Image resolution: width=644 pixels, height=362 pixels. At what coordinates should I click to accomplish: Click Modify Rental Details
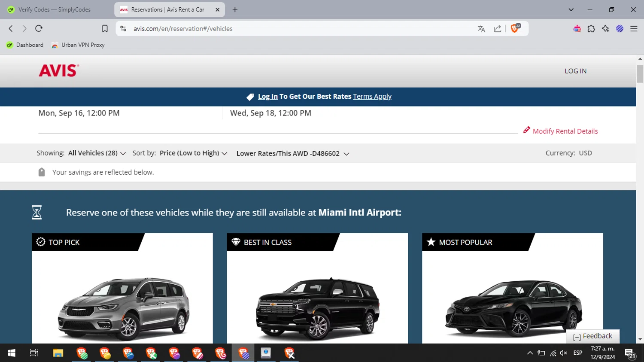(x=565, y=131)
